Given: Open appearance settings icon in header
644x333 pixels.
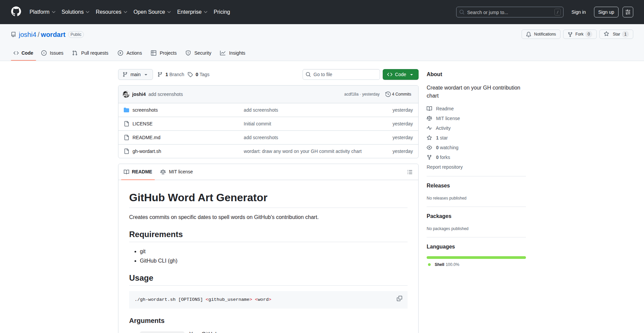Looking at the screenshot, I should pyautogui.click(x=628, y=12).
